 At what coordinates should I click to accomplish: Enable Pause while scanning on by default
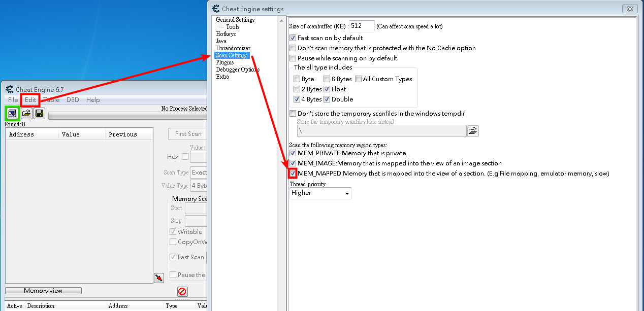pyautogui.click(x=293, y=58)
